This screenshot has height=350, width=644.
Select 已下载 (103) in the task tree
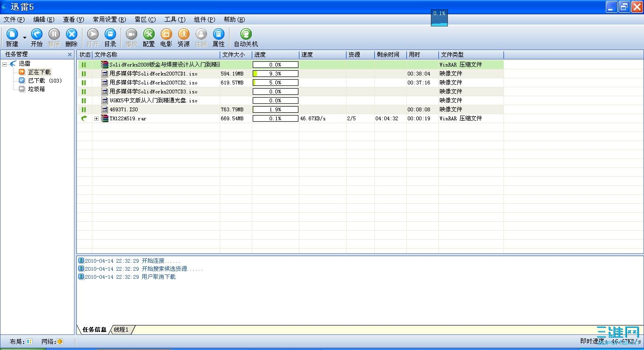[x=45, y=81]
